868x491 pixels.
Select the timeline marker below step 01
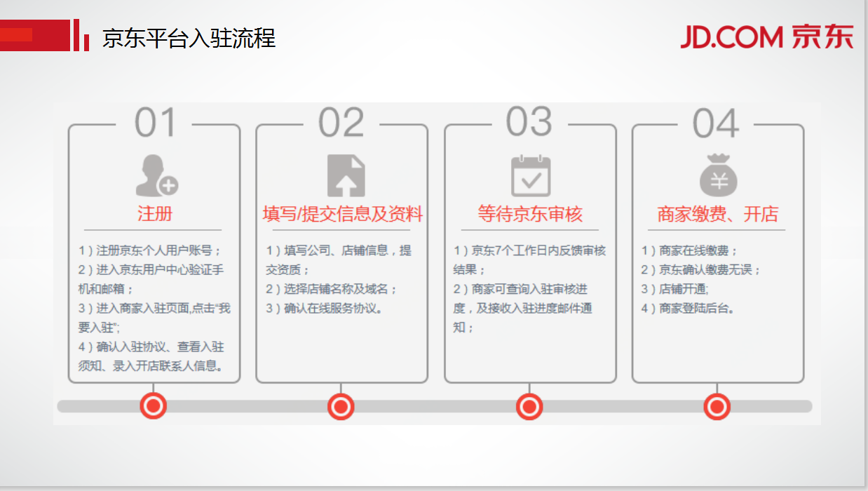pos(153,405)
